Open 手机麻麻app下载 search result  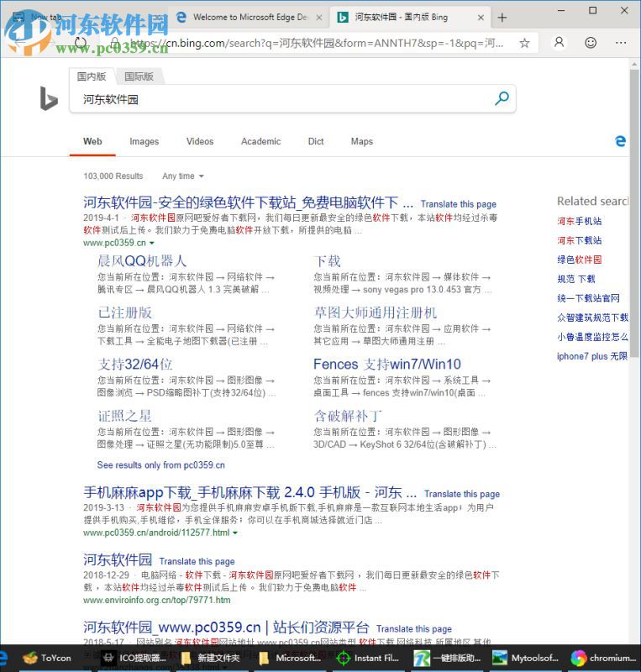[250, 492]
